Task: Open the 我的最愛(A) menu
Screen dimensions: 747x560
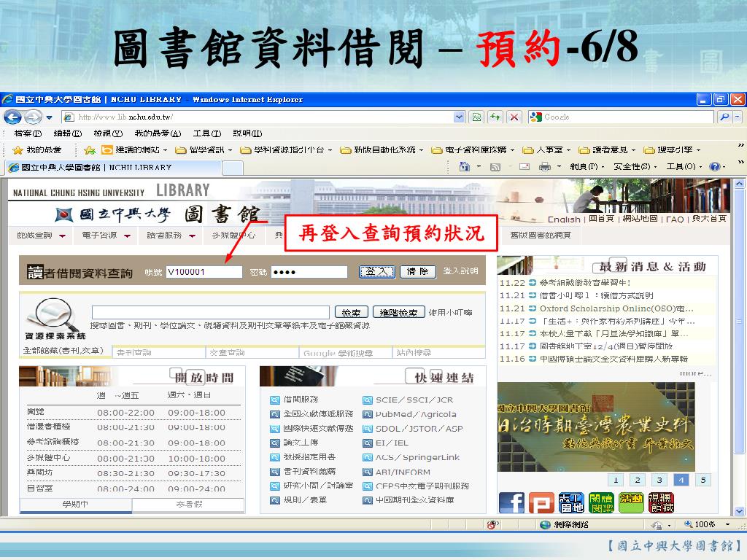Action: coord(158,133)
